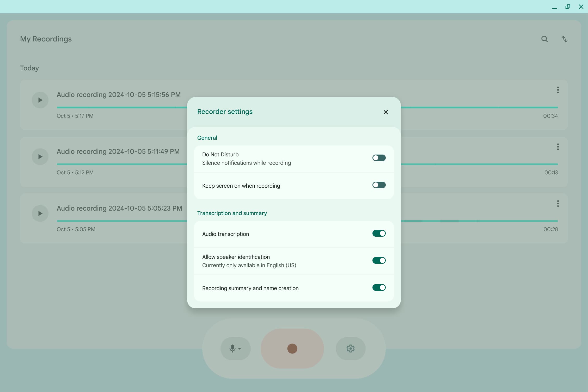Turn off Audio transcription toggle
Screen dimensions: 588x392
click(379, 233)
